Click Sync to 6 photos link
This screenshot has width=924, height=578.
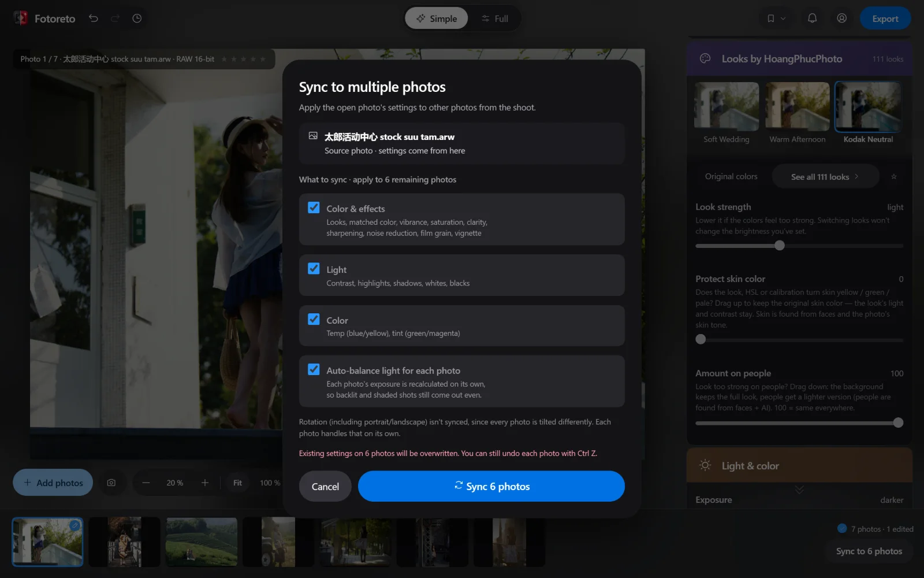click(869, 551)
